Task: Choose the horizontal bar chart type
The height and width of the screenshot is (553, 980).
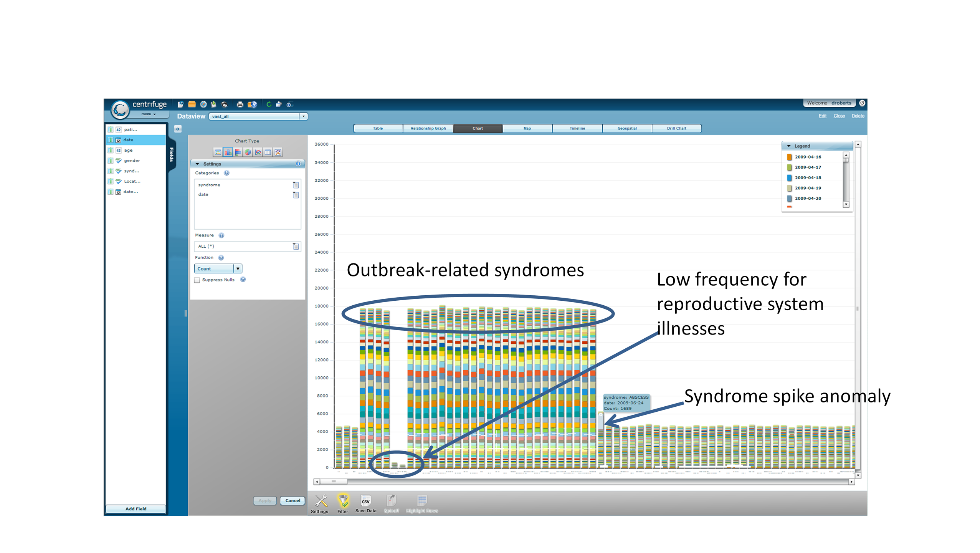Action: point(238,152)
